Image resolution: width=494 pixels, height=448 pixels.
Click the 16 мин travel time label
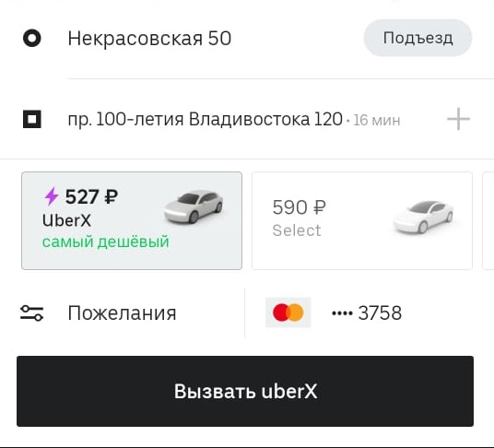[377, 121]
